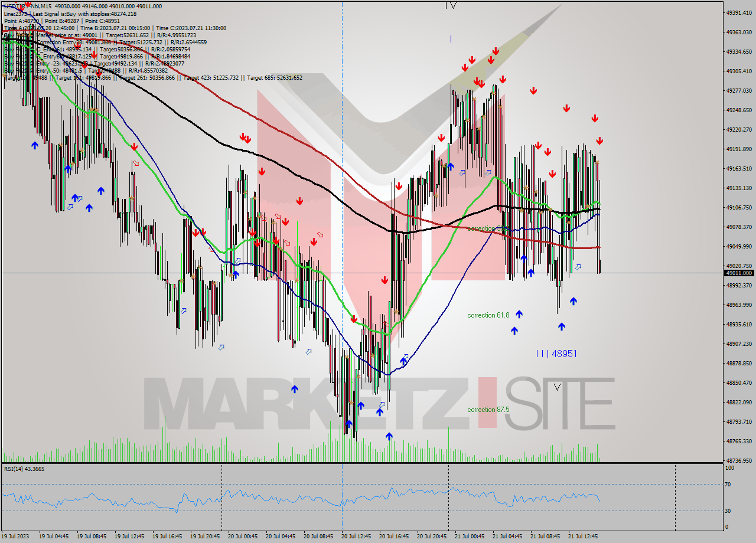Viewport: 756px width, 543px height.
Task: Click the 49363.090 price axis label
Action: tap(740, 32)
